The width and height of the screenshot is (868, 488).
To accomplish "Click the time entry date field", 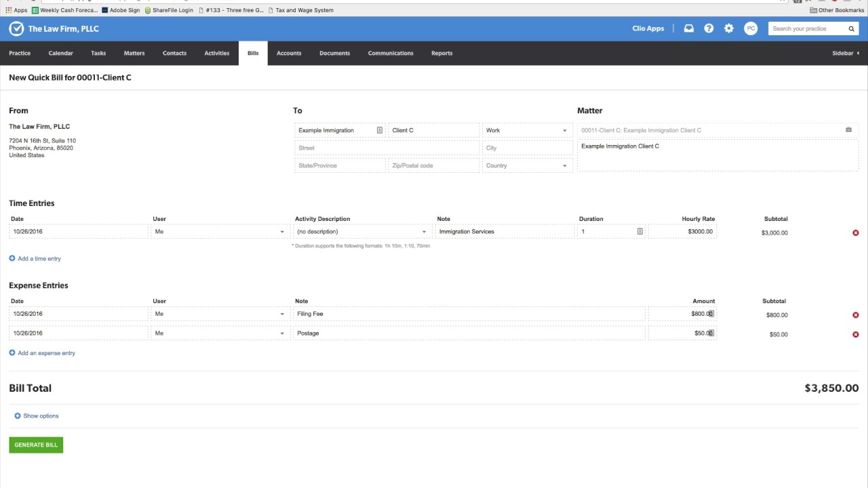I will [x=79, y=232].
